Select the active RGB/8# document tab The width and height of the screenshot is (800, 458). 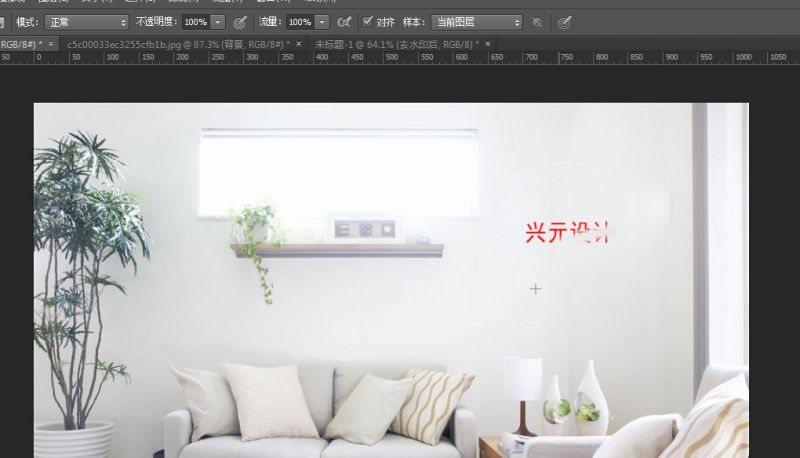[21, 44]
